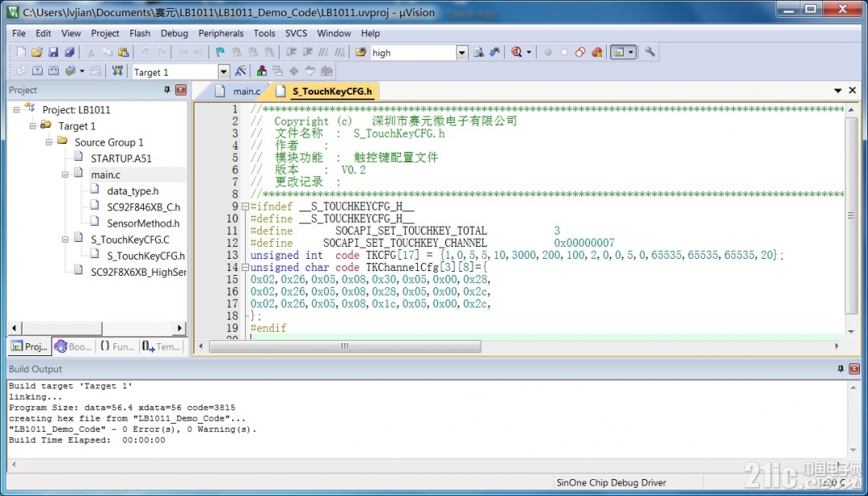
Task: Open the 'high' search combo dropdown arrow
Action: (462, 53)
